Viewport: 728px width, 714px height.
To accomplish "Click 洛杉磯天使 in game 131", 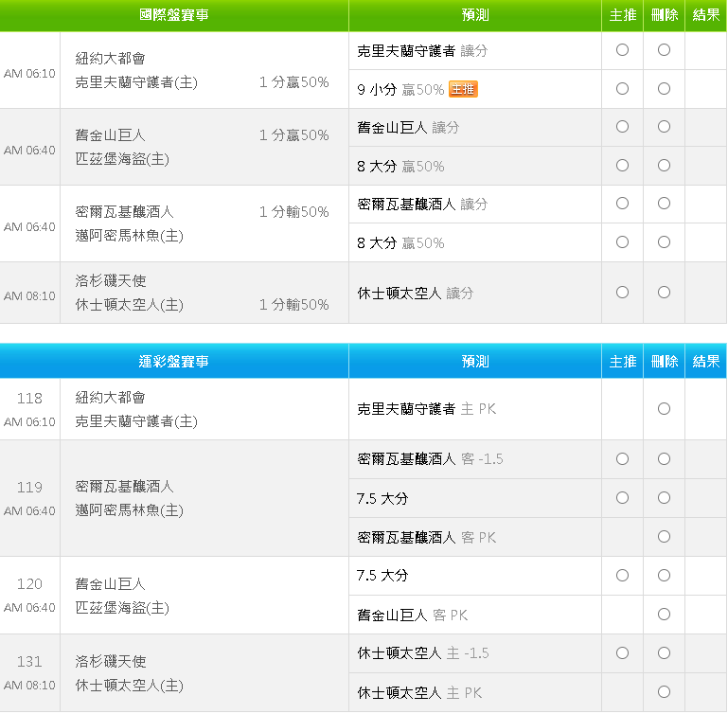I will coord(111,662).
